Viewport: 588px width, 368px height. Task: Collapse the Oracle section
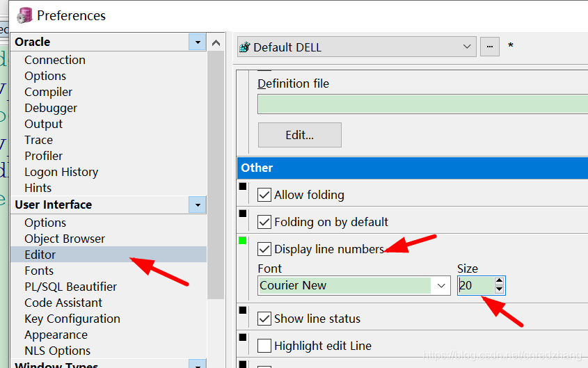click(x=197, y=42)
